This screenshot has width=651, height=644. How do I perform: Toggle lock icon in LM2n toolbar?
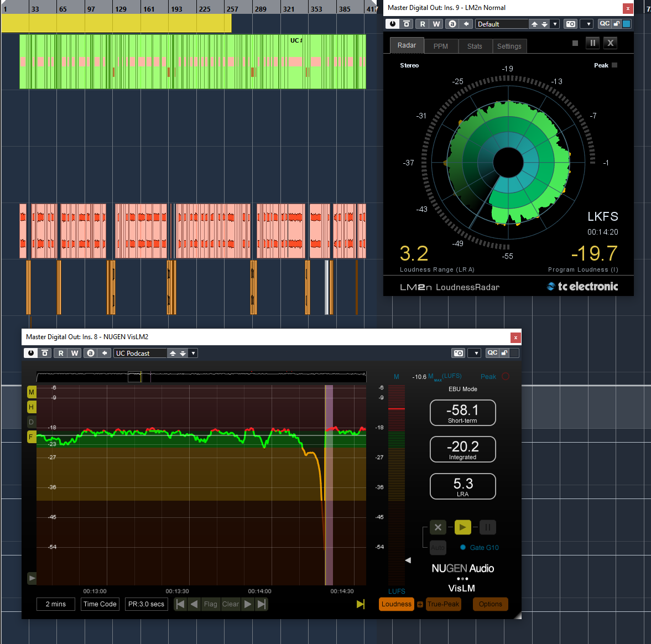coord(617,24)
